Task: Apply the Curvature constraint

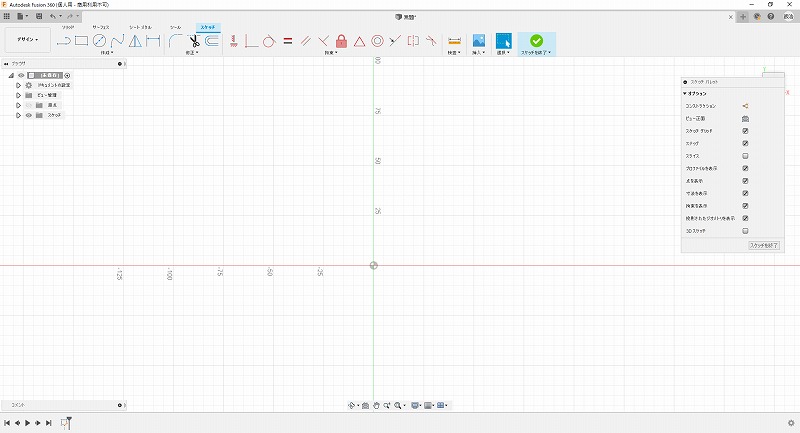Action: [x=431, y=41]
